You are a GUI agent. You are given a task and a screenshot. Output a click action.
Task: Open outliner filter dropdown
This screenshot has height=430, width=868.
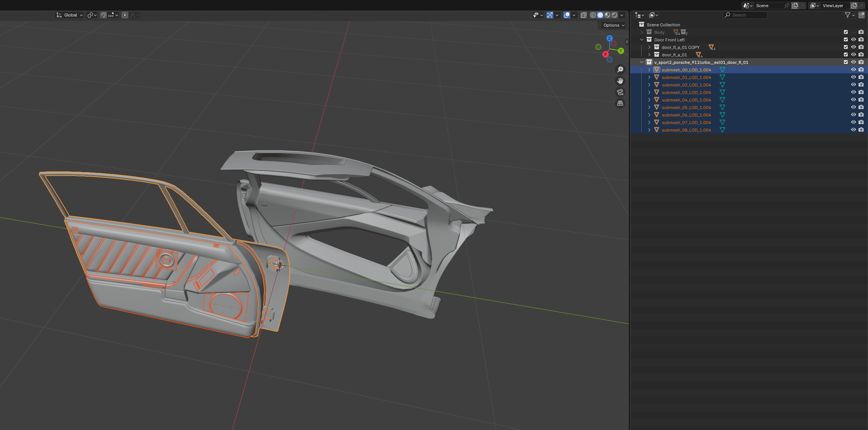click(850, 15)
